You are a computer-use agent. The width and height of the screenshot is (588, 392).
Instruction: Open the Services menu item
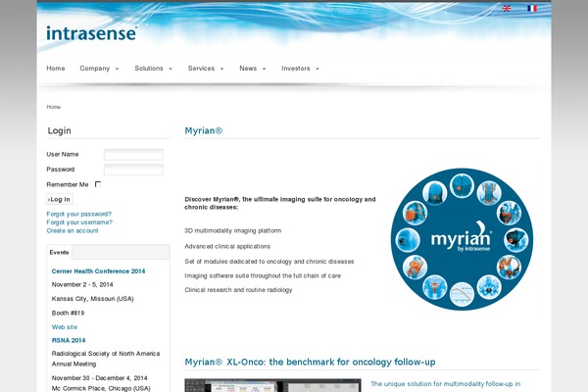tap(201, 69)
